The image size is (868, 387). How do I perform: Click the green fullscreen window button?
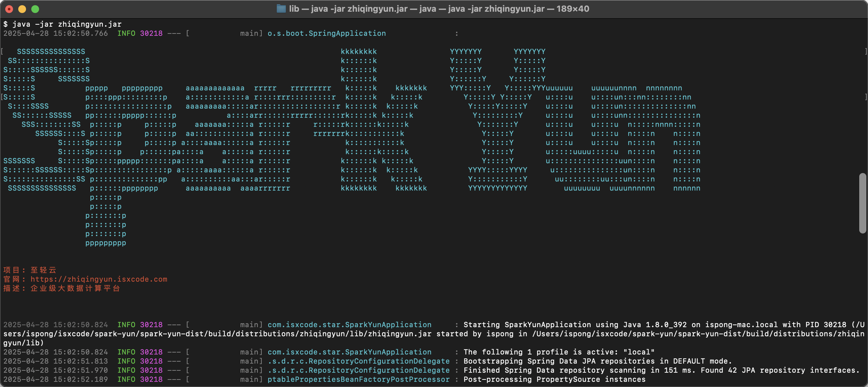click(x=35, y=9)
